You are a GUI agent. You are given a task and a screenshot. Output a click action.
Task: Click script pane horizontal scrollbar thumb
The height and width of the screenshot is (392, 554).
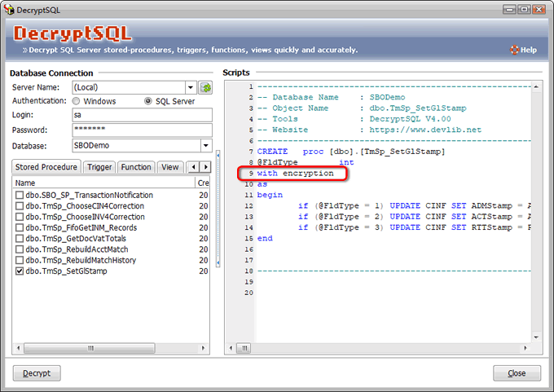pyautogui.click(x=244, y=349)
